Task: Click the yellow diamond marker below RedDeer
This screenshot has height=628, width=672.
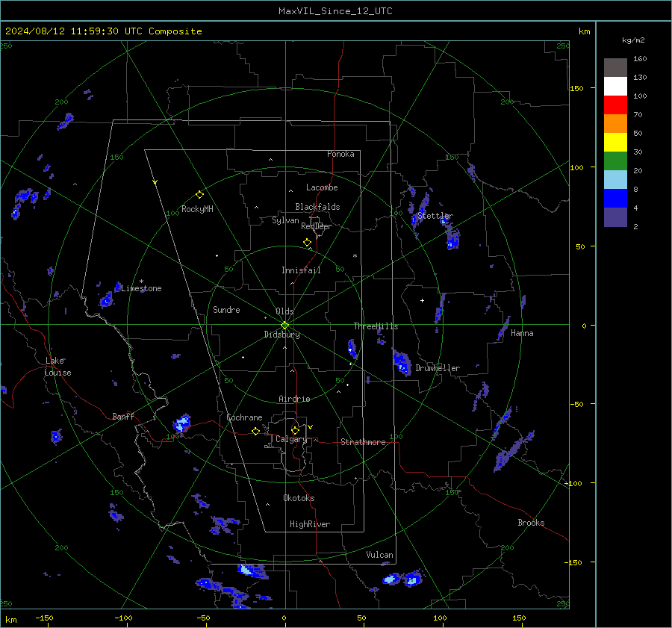Action: (308, 243)
